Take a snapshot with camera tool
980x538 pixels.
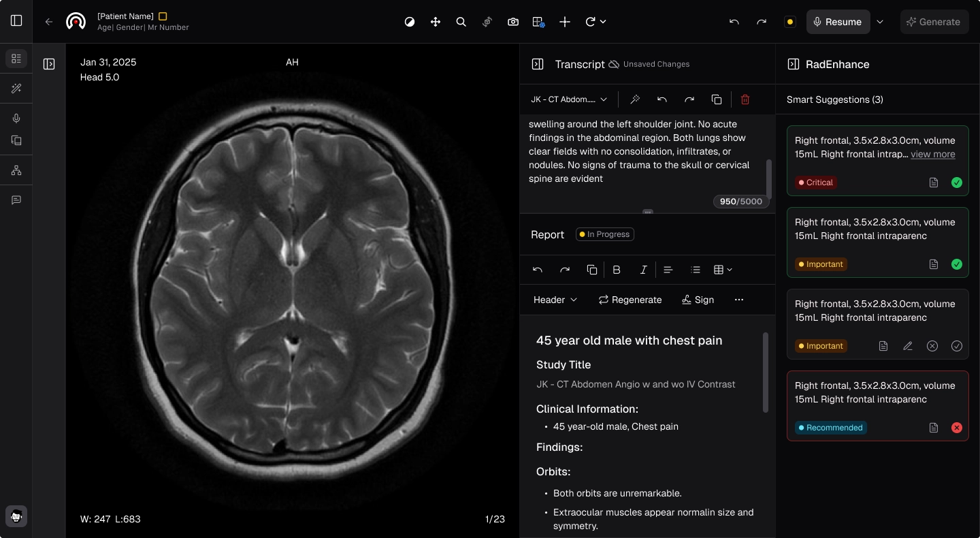(x=513, y=22)
